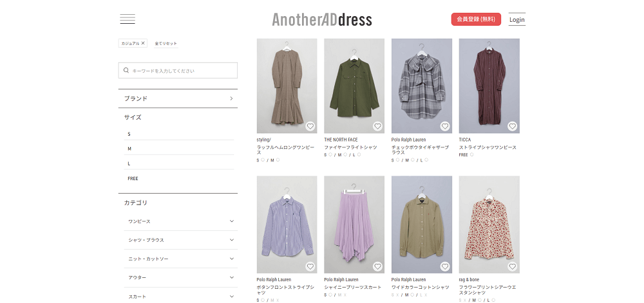Screen dimensions: 644x303
Task: Click heart on TICCA ストライプシャツワンピース
Action: [512, 126]
